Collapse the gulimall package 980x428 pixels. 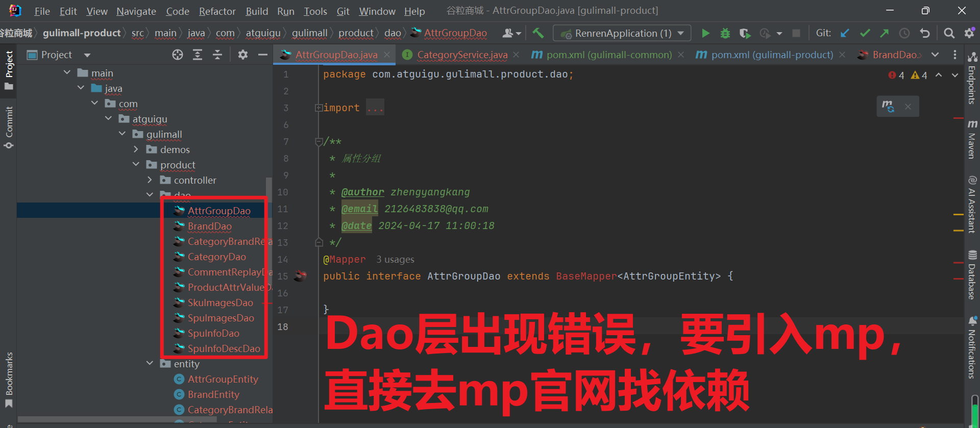pyautogui.click(x=122, y=134)
